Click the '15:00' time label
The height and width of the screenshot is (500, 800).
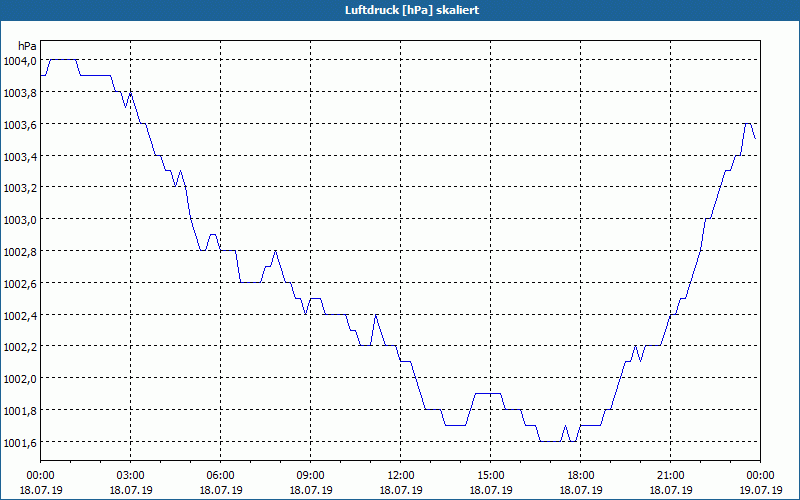coord(491,476)
